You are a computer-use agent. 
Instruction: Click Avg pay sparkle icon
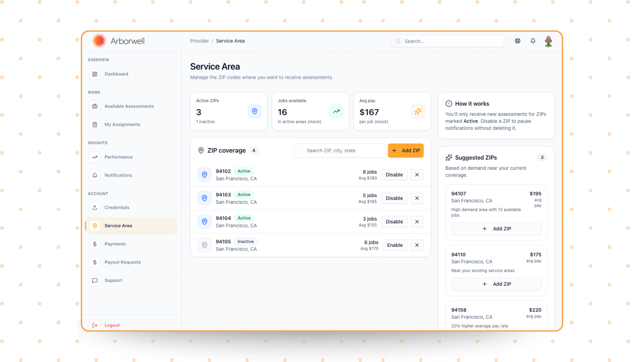click(418, 111)
